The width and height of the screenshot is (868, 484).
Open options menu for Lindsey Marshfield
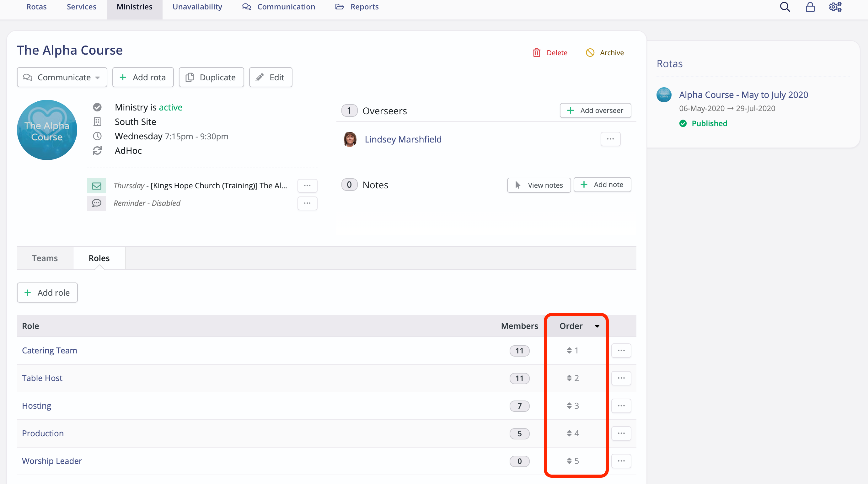(x=610, y=139)
